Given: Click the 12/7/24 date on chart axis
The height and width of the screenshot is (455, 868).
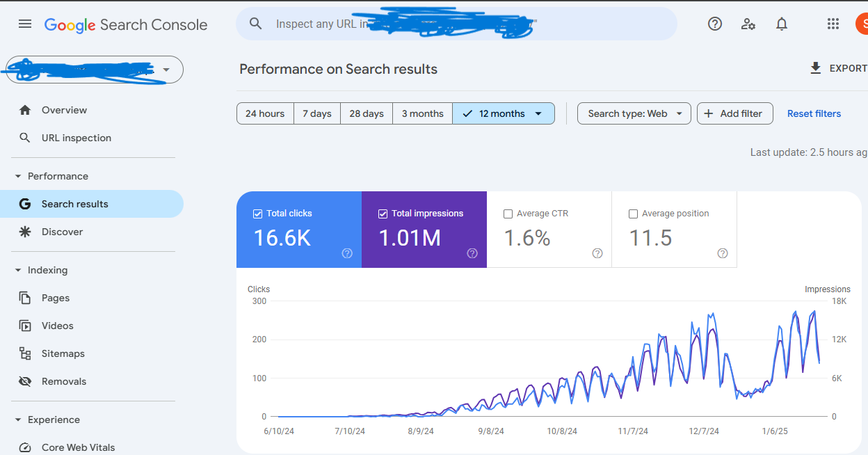Looking at the screenshot, I should tap(704, 431).
